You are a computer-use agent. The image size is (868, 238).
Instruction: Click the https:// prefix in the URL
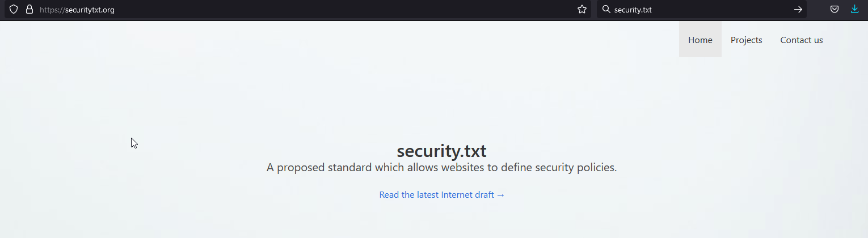pyautogui.click(x=52, y=10)
